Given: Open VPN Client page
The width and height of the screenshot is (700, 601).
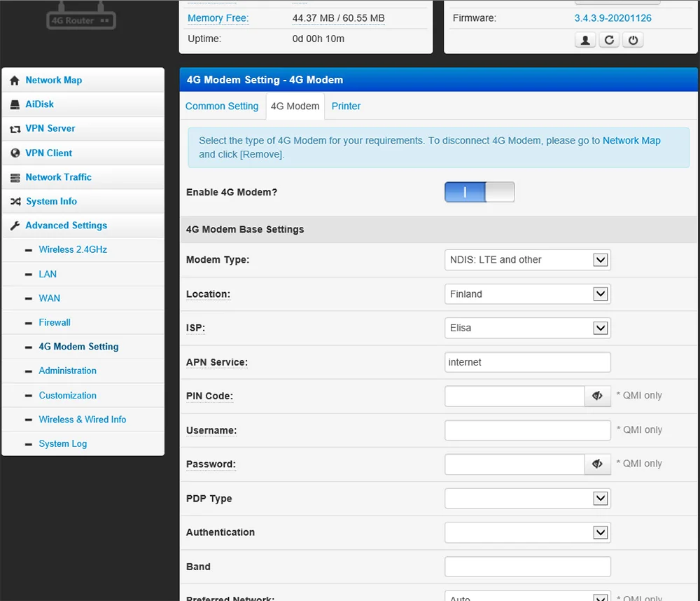Looking at the screenshot, I should tap(49, 153).
